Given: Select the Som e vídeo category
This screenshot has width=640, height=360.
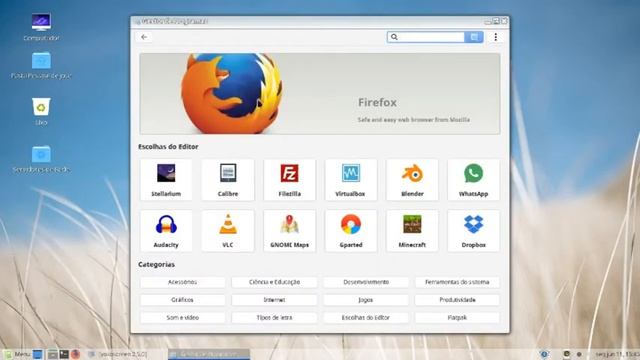Looking at the screenshot, I should pyautogui.click(x=182, y=318).
